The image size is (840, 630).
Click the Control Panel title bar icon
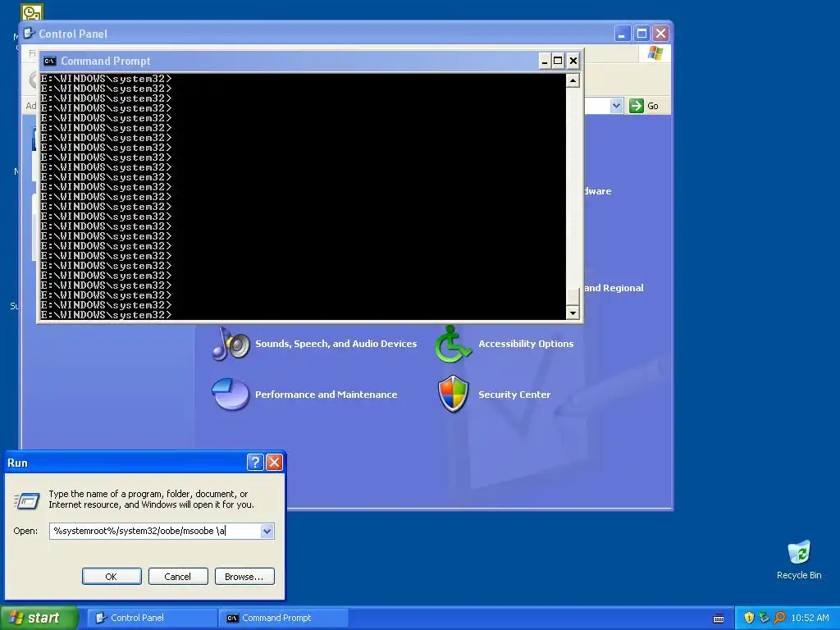click(x=29, y=33)
